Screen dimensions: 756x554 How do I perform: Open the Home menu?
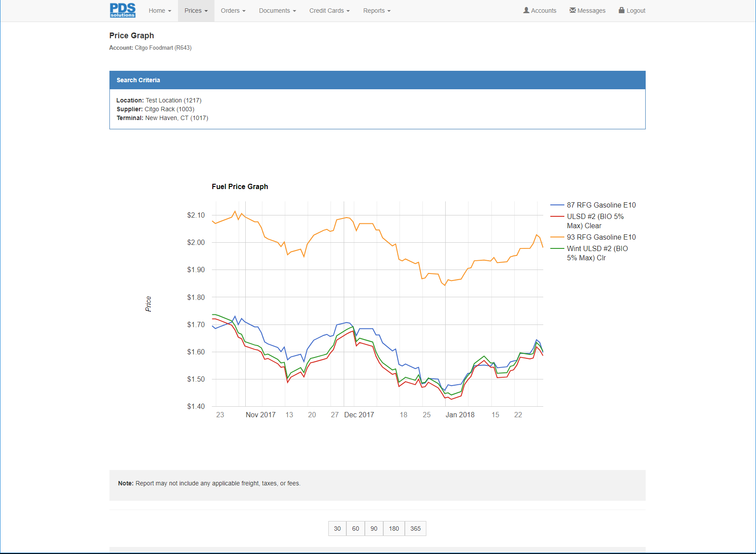point(160,11)
